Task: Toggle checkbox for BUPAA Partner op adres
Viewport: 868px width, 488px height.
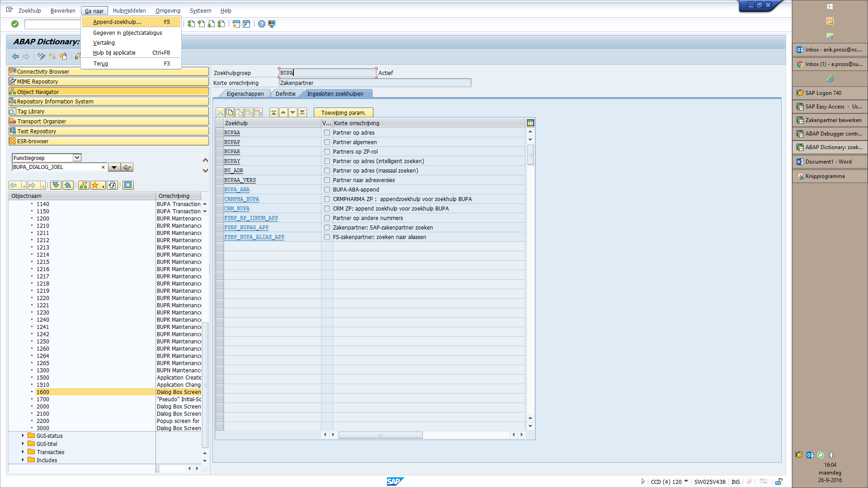Action: coord(327,133)
